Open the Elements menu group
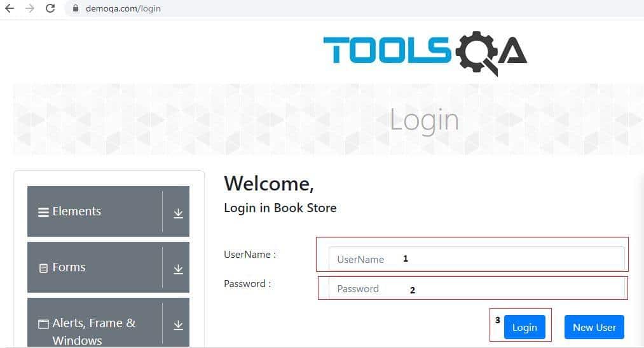 pyautogui.click(x=109, y=211)
